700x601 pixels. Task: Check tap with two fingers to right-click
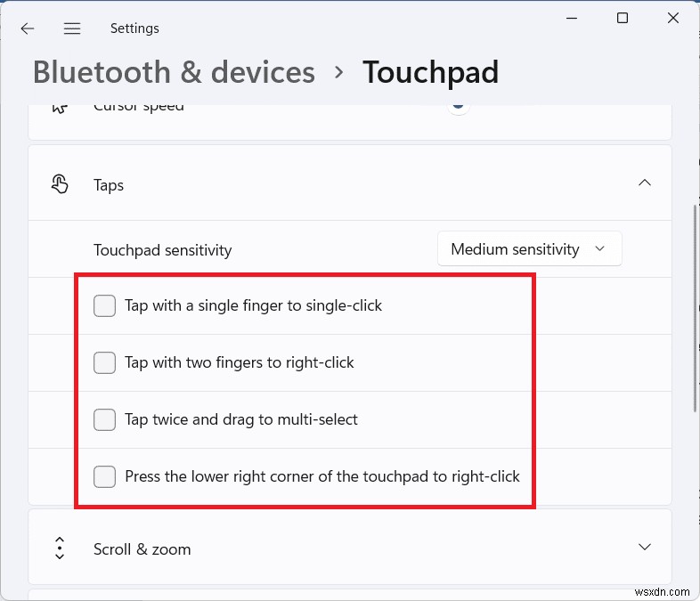click(105, 363)
